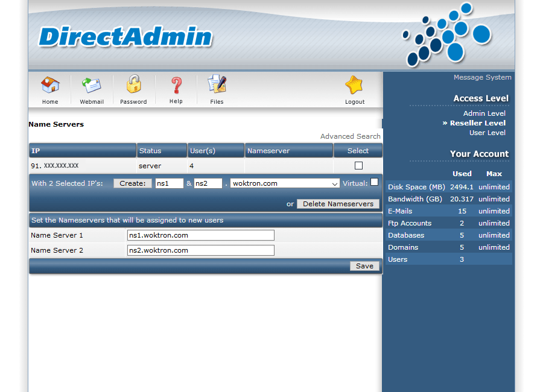Click the Delete Nameservers button

tap(338, 204)
